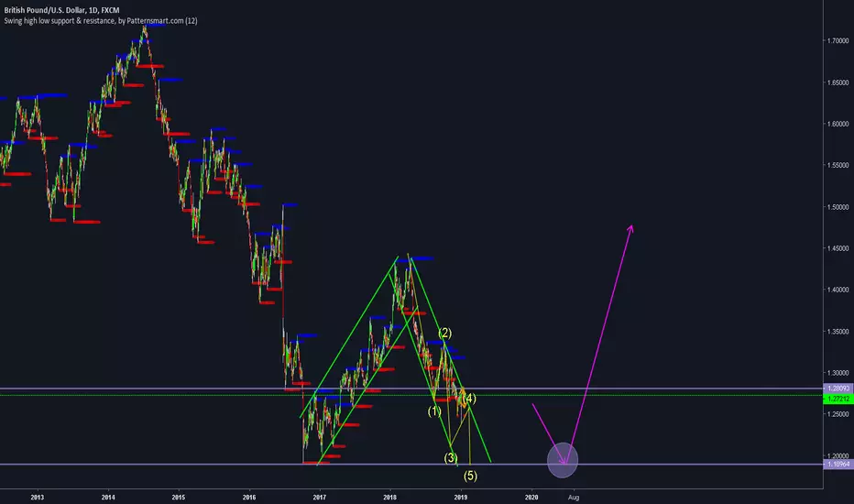Screen dimensions: 854x504
Task: Click the 1.35000 price axis label
Action: [x=838, y=332]
